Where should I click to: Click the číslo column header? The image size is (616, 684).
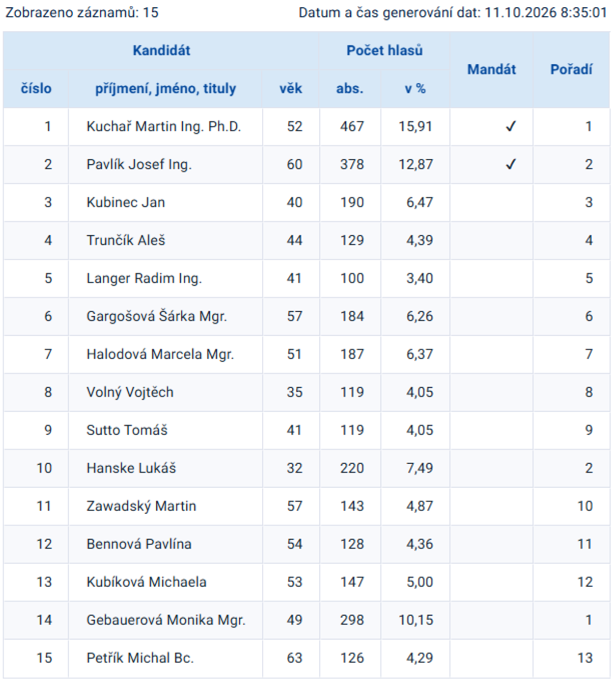[36, 89]
